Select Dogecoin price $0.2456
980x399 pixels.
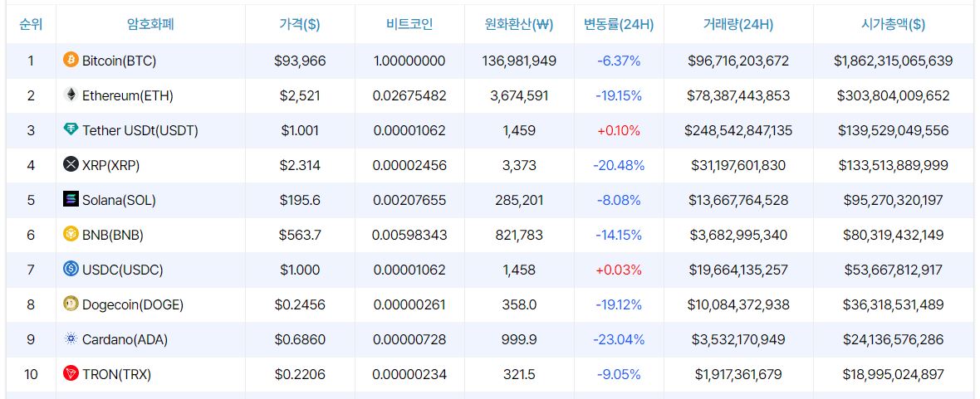tap(300, 305)
